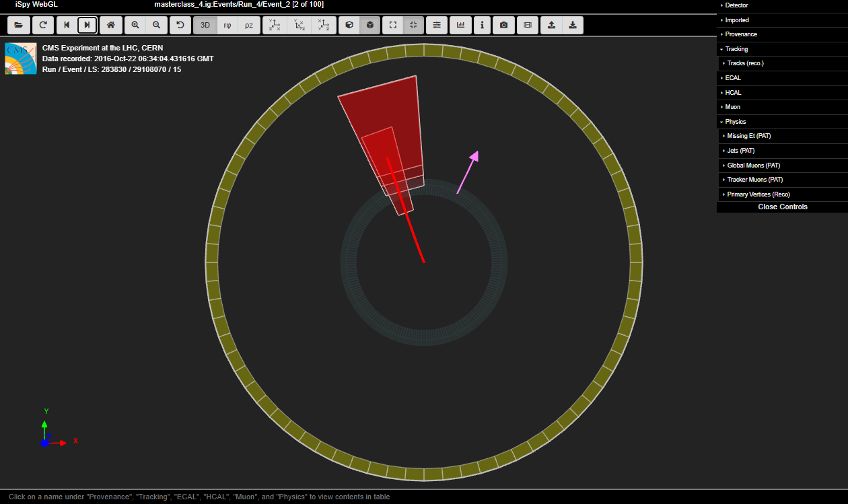Click the export download icon
Viewport: 848px width, 504px height.
point(573,25)
